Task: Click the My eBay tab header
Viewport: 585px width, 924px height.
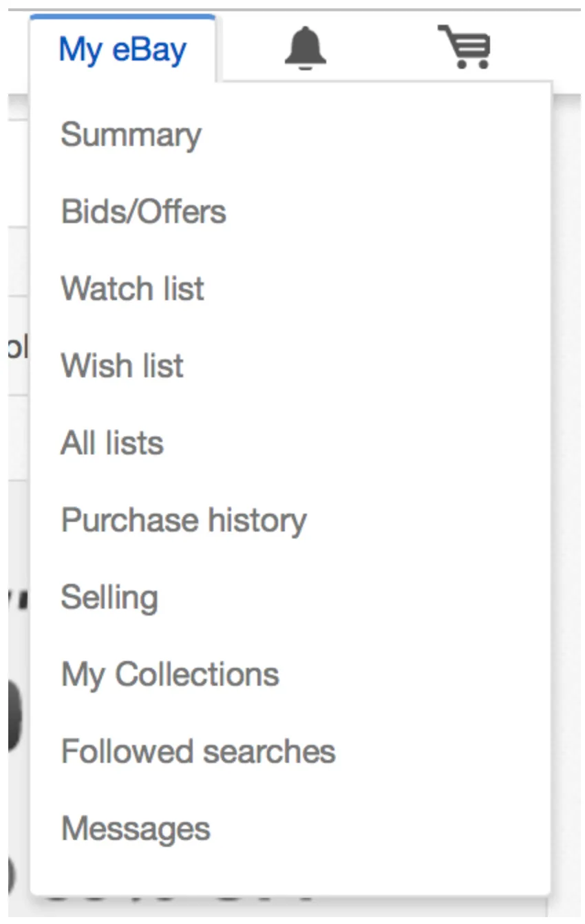Action: (123, 50)
